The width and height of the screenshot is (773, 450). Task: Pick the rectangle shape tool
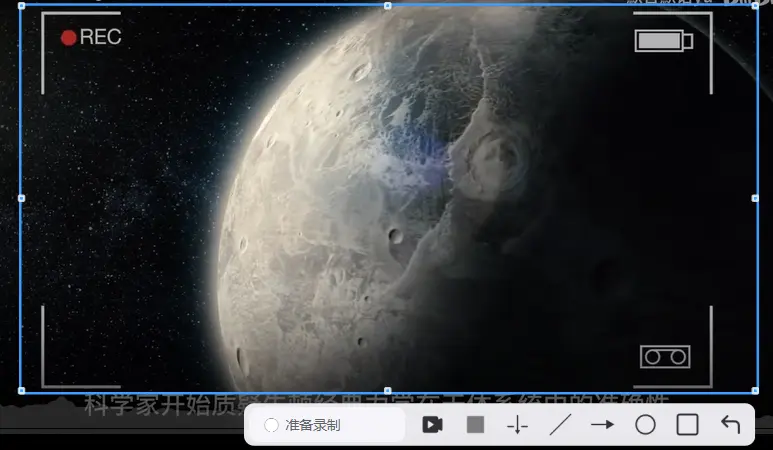(x=687, y=425)
